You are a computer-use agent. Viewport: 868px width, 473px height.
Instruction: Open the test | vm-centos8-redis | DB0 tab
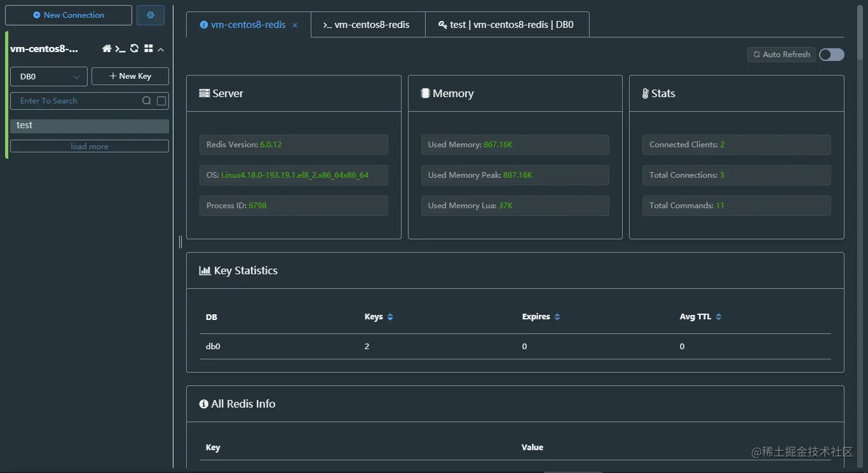point(507,25)
